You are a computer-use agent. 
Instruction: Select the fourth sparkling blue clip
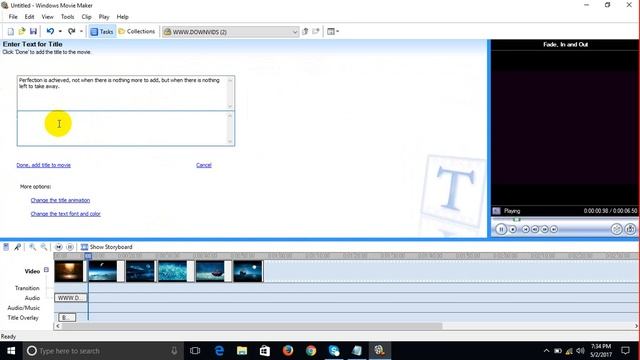173,271
